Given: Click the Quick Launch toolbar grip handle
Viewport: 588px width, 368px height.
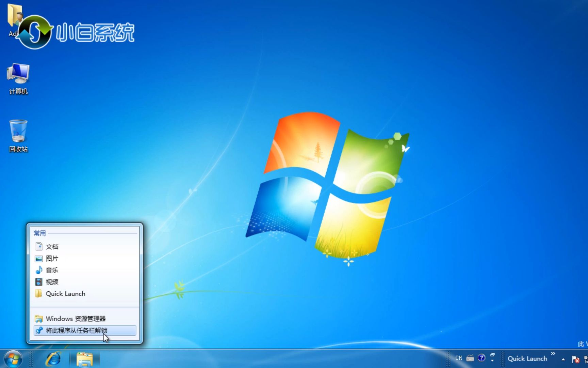Looking at the screenshot, I should [503, 359].
